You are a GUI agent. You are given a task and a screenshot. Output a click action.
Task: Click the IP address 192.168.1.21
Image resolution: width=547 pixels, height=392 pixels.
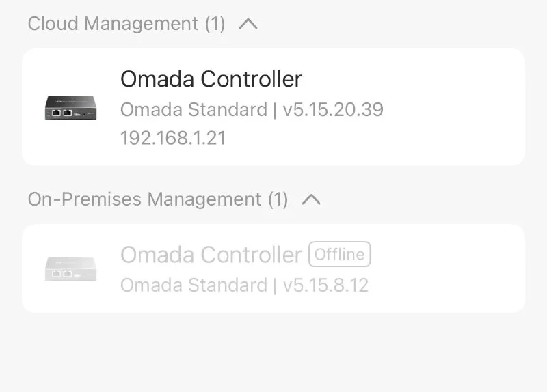point(173,138)
